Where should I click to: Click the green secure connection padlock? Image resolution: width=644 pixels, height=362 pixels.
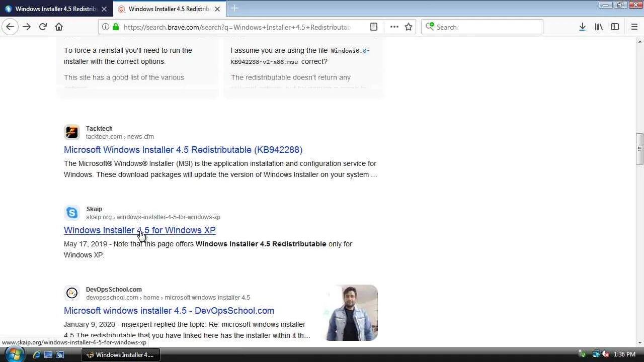click(116, 27)
